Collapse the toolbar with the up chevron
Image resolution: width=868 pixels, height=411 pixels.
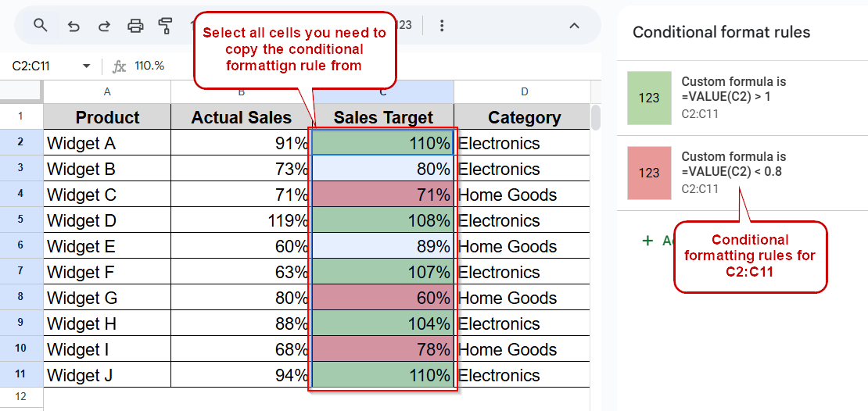575,26
